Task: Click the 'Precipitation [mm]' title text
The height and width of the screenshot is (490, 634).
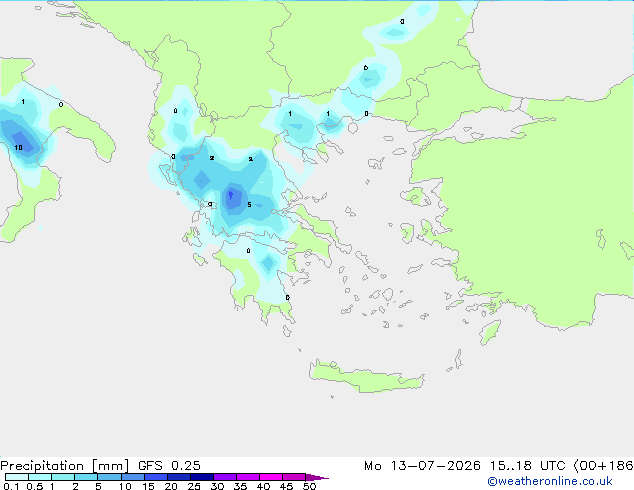Action: pyautogui.click(x=64, y=466)
